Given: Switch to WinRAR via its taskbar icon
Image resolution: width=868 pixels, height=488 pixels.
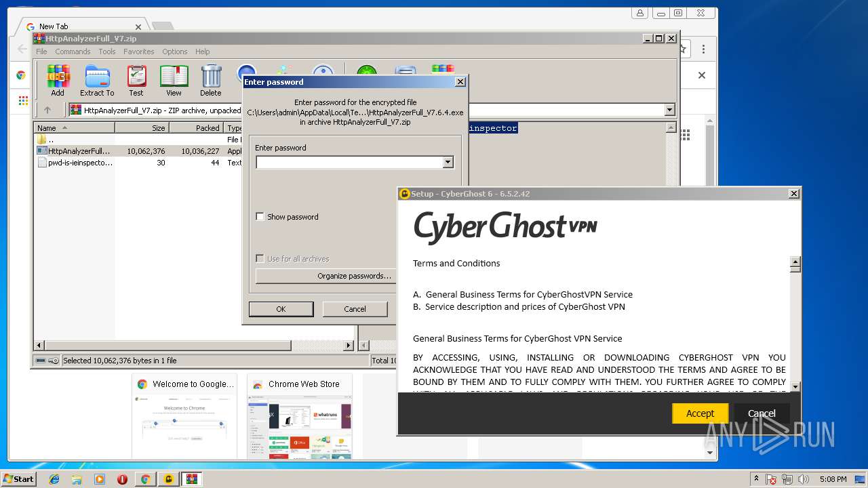Looking at the screenshot, I should [191, 479].
